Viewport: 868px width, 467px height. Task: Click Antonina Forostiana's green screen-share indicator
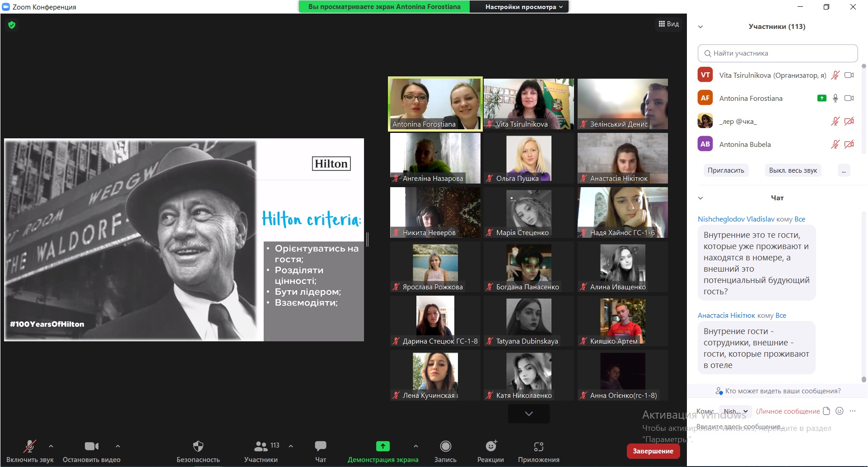tap(822, 98)
